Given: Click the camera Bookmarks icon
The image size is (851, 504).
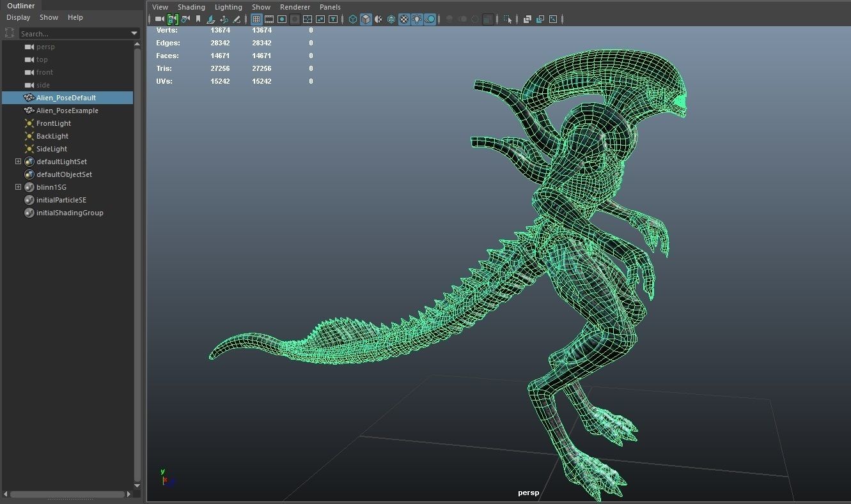Looking at the screenshot, I should 198,19.
